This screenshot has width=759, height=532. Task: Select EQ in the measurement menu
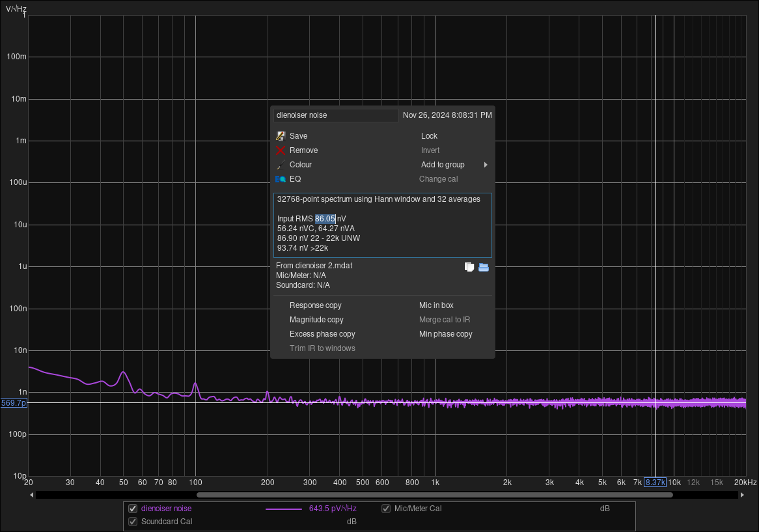coord(296,179)
